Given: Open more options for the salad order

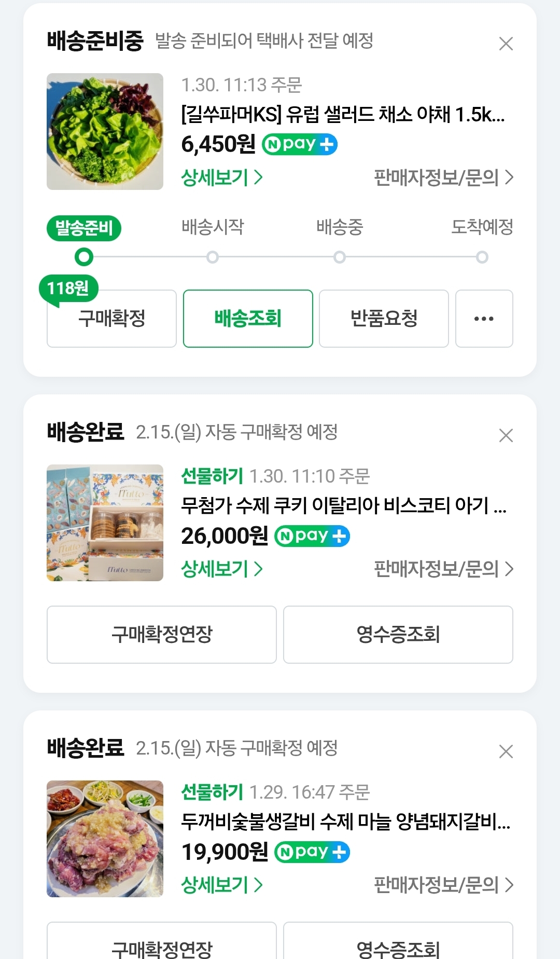Looking at the screenshot, I should [x=484, y=319].
